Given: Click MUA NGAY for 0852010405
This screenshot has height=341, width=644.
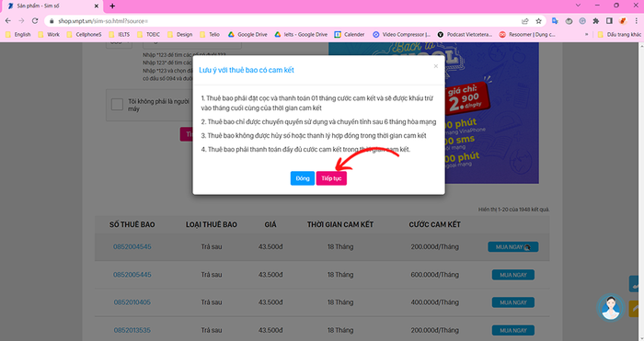Looking at the screenshot, I should [513, 302].
